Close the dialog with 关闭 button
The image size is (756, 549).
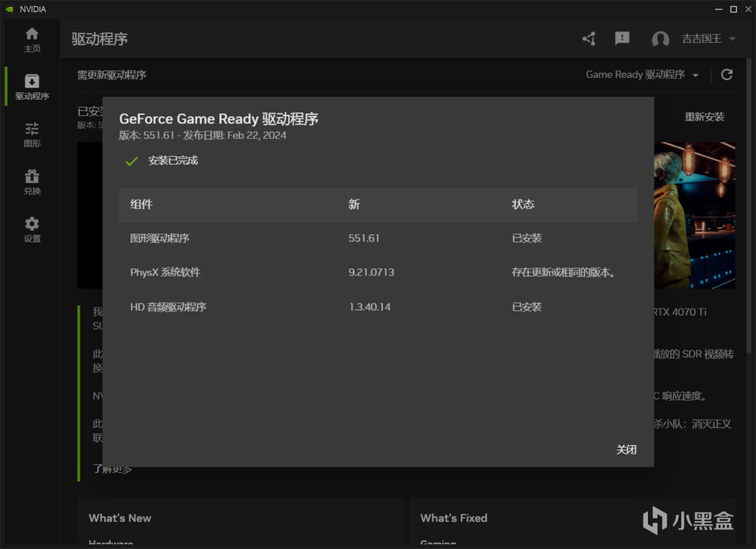[627, 450]
